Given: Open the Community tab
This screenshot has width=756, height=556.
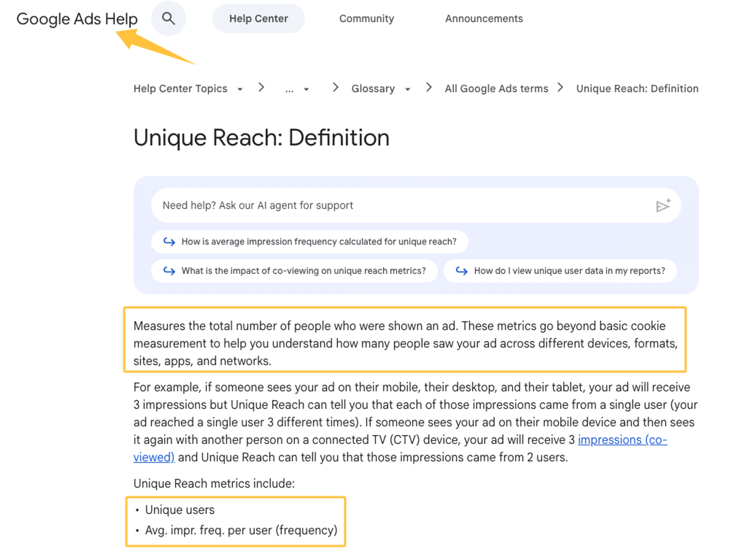Looking at the screenshot, I should coord(367,18).
